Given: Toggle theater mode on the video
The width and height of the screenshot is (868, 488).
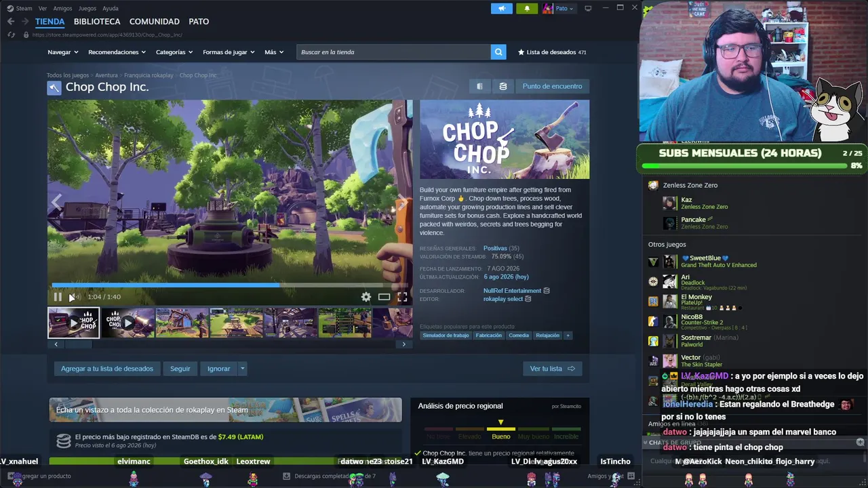Looking at the screenshot, I should 384,297.
